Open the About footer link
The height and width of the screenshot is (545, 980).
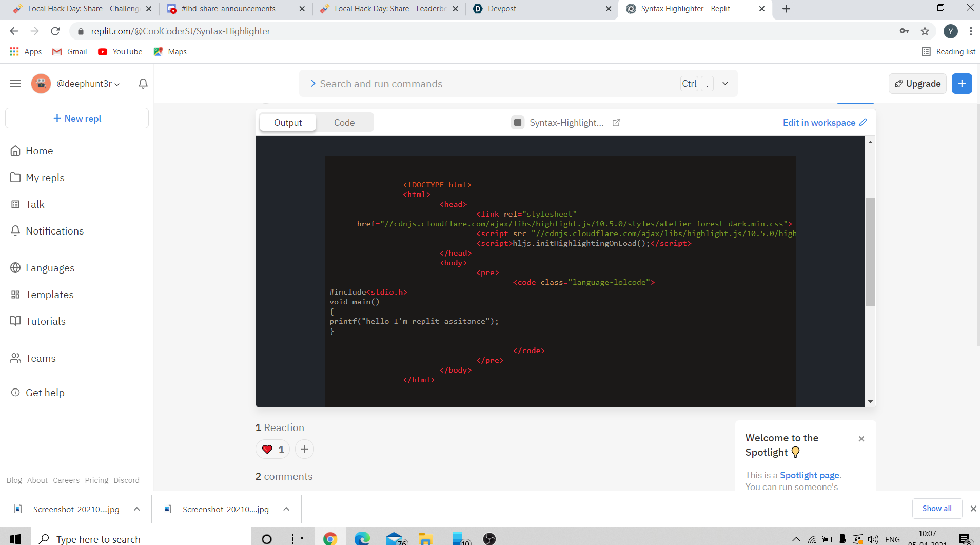point(37,480)
